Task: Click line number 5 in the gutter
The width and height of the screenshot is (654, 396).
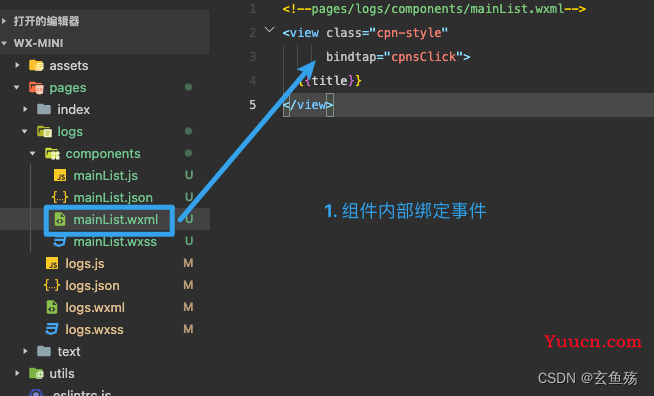Action: (253, 104)
